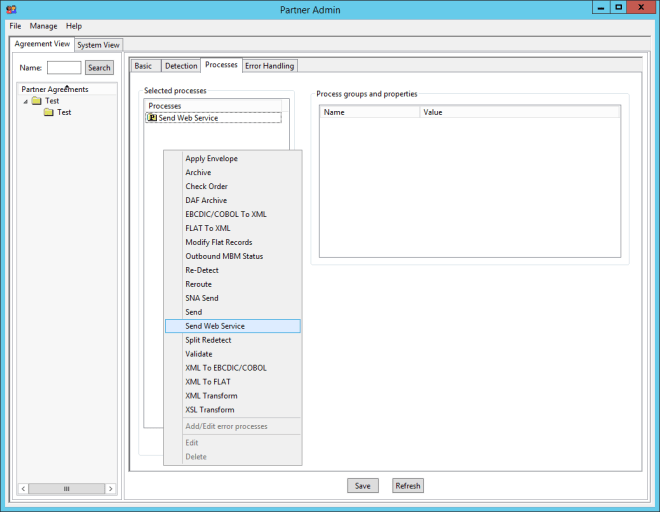Click the Partner Admin app icon in title bar

(x=10, y=8)
